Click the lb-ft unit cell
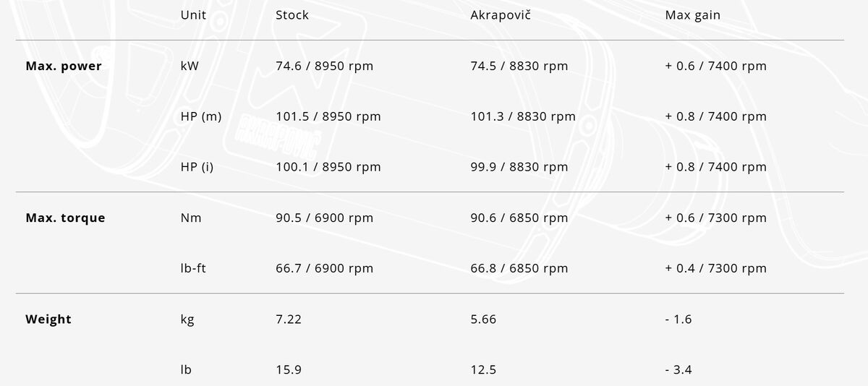Image resolution: width=868 pixels, height=386 pixels. (x=193, y=269)
